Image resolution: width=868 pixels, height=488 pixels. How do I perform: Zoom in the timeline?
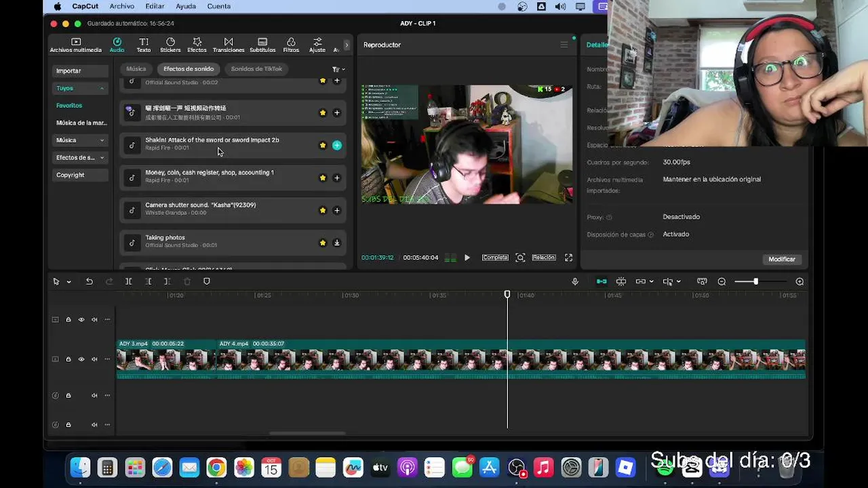point(800,281)
